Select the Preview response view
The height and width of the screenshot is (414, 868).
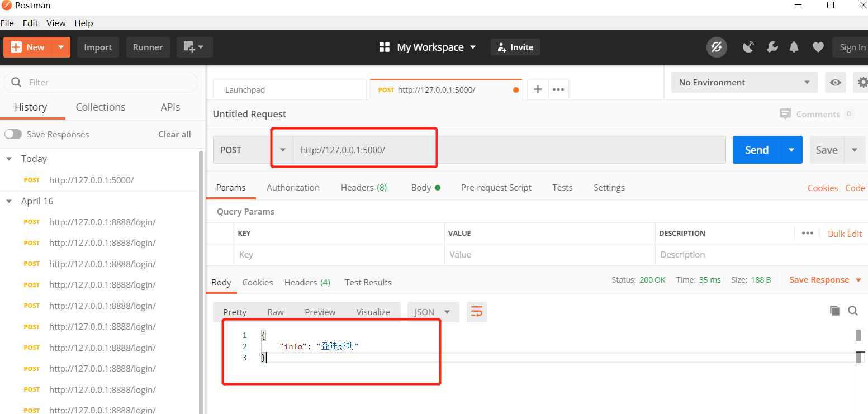(320, 312)
